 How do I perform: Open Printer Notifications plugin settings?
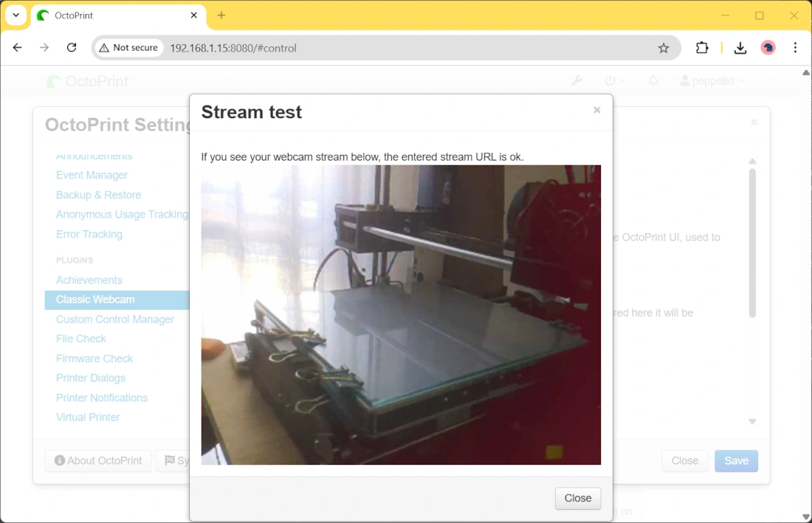tap(102, 398)
